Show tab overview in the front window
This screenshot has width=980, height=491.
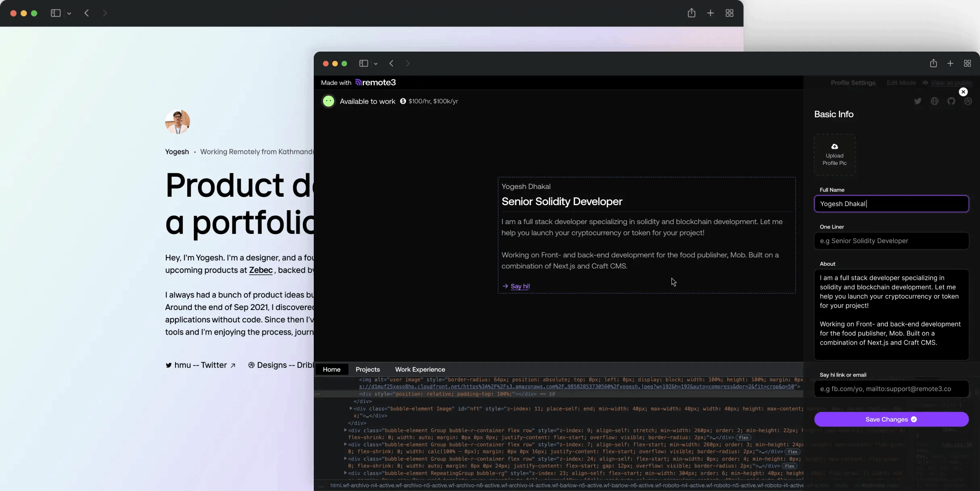point(967,63)
